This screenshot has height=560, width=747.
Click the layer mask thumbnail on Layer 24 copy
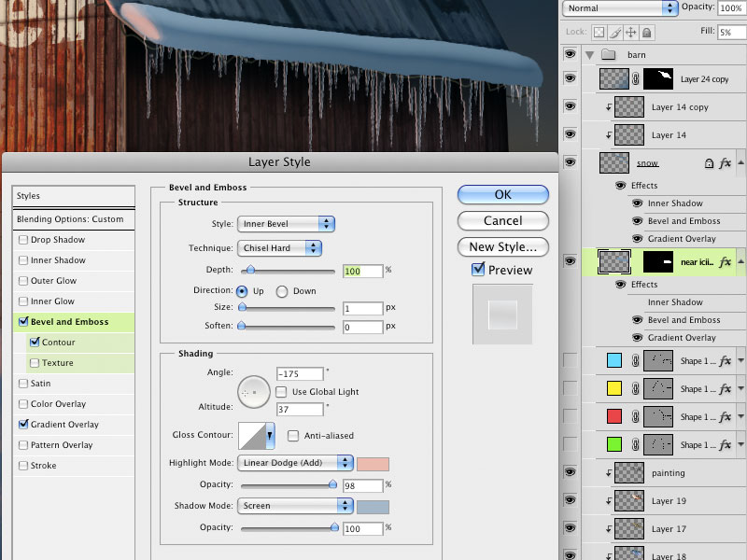point(658,78)
